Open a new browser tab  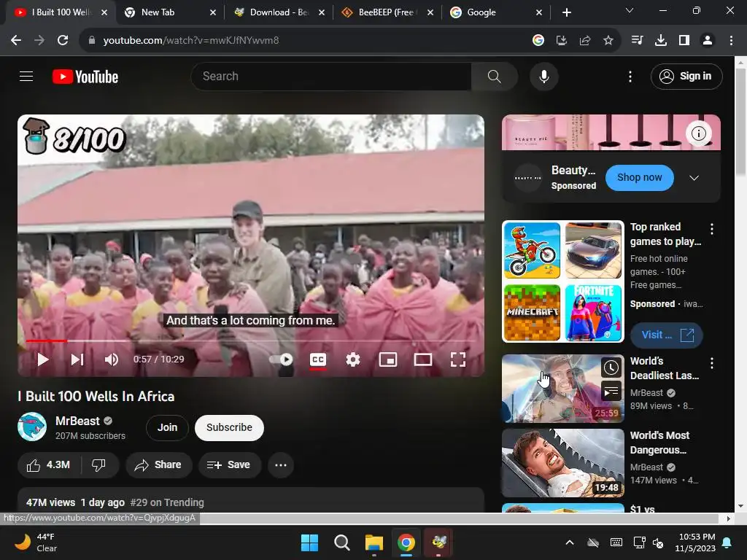pos(566,12)
